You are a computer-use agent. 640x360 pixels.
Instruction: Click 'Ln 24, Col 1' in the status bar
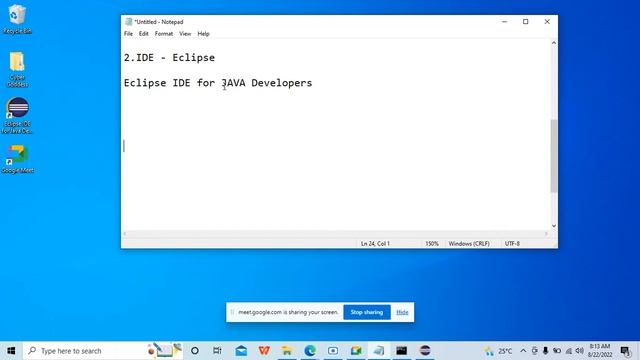point(375,244)
